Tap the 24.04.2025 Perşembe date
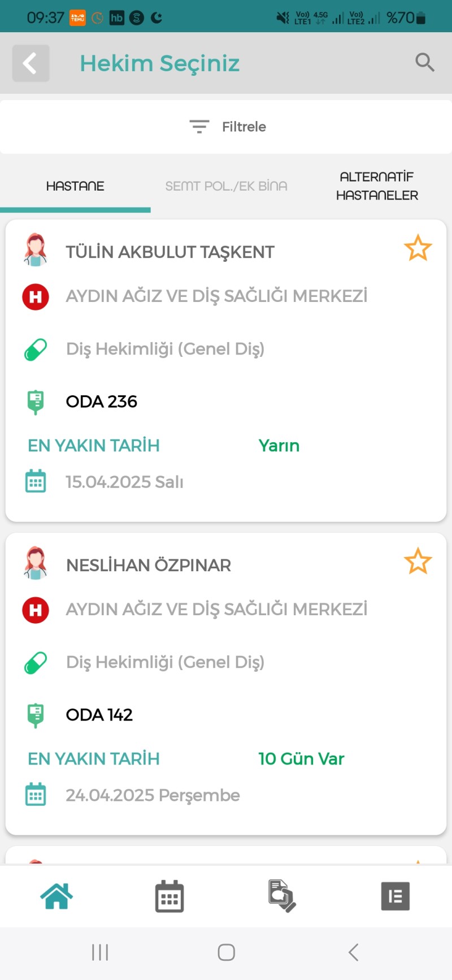 click(x=153, y=795)
